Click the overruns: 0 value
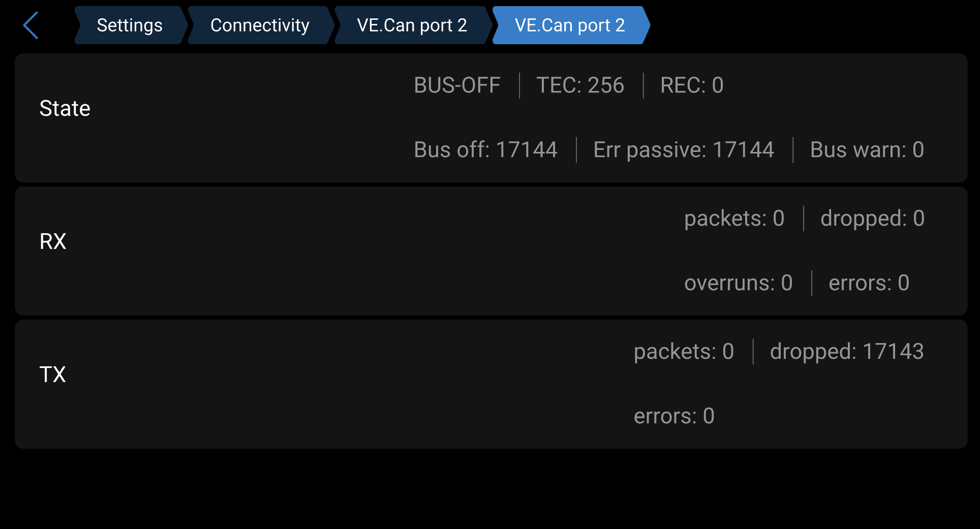Viewport: 980px width, 529px height. [x=738, y=283]
